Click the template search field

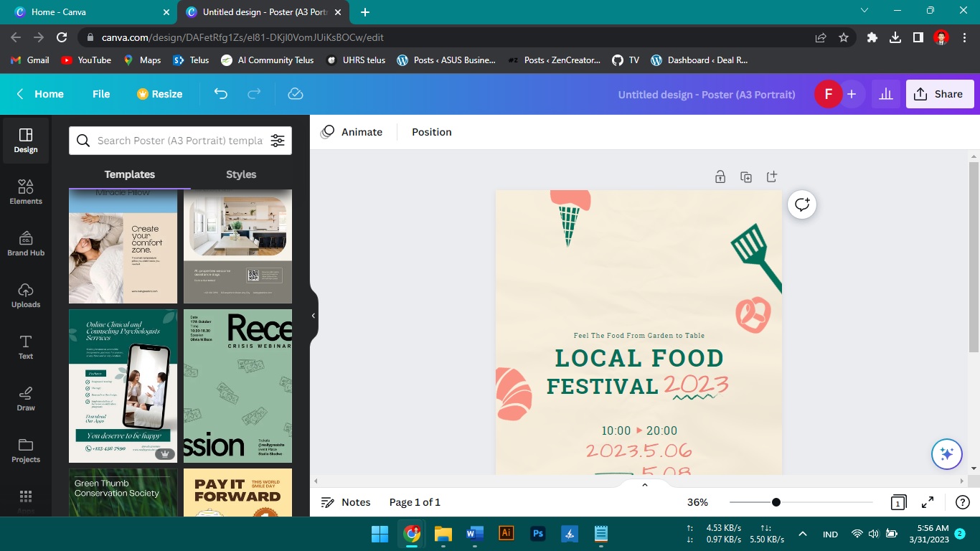[x=172, y=141]
